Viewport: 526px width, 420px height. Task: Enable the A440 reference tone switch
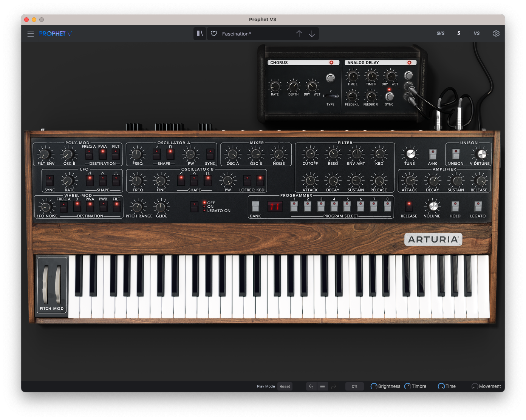click(x=433, y=154)
